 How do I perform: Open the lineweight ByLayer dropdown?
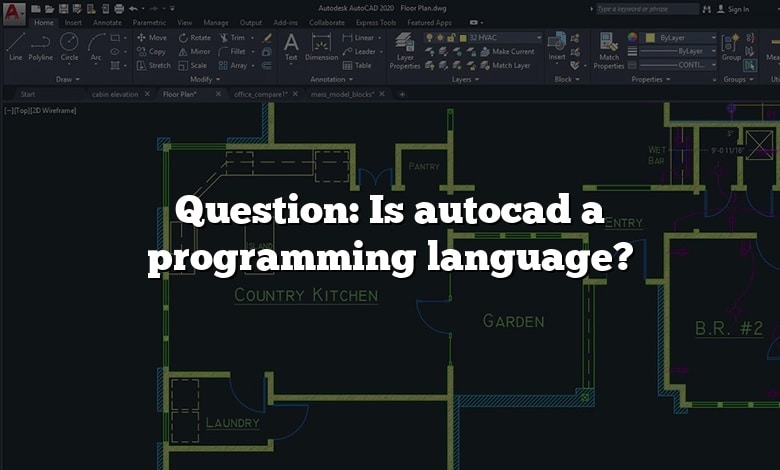(x=713, y=51)
